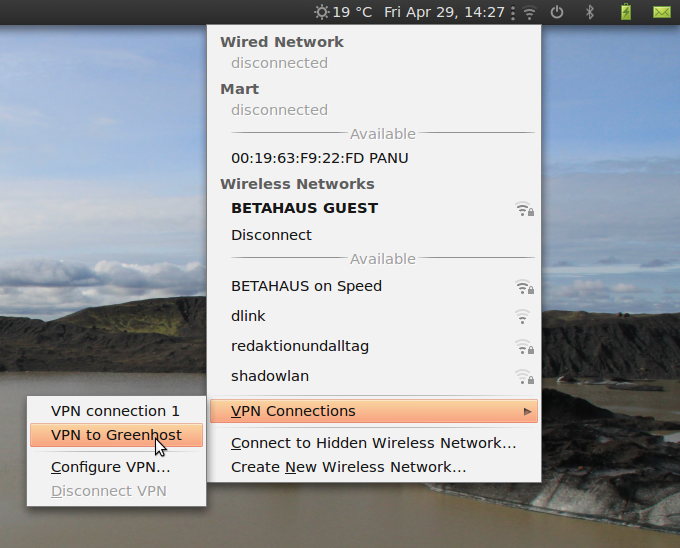Click the signal icon beside shadowlan
Screen dimensions: 680x548
pyautogui.click(x=523, y=377)
